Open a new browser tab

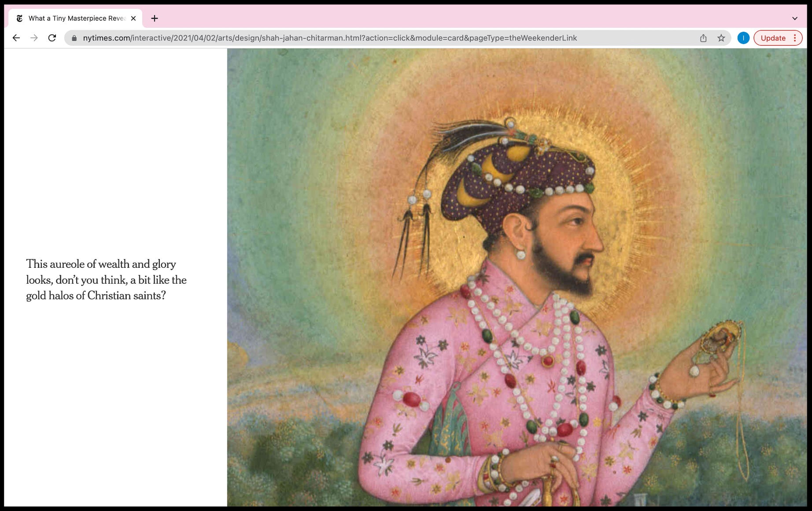pyautogui.click(x=154, y=18)
